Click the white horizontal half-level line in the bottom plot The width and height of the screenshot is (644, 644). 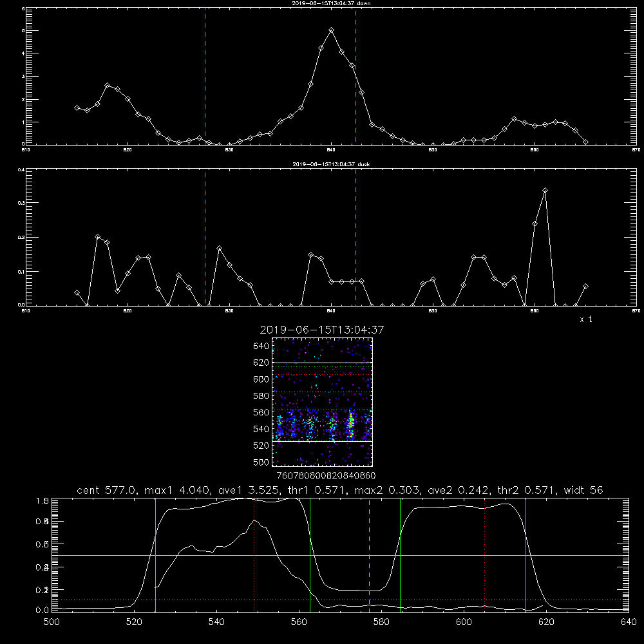pyautogui.click(x=340, y=555)
